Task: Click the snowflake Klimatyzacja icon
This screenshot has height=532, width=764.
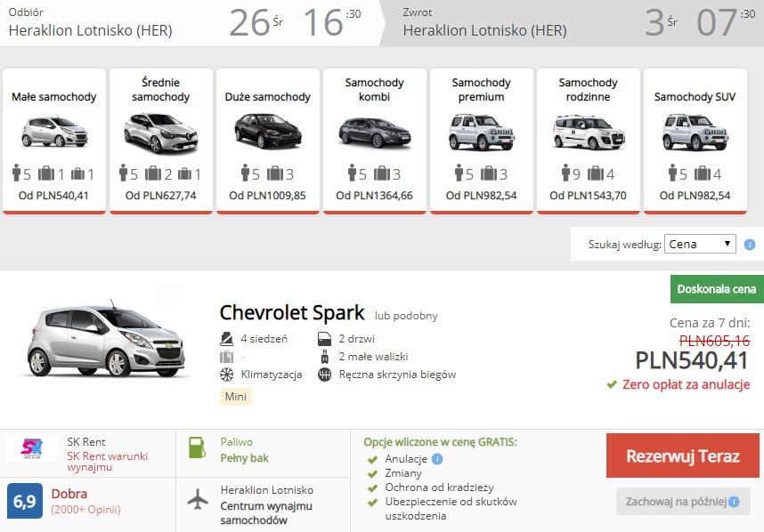Action: [226, 375]
